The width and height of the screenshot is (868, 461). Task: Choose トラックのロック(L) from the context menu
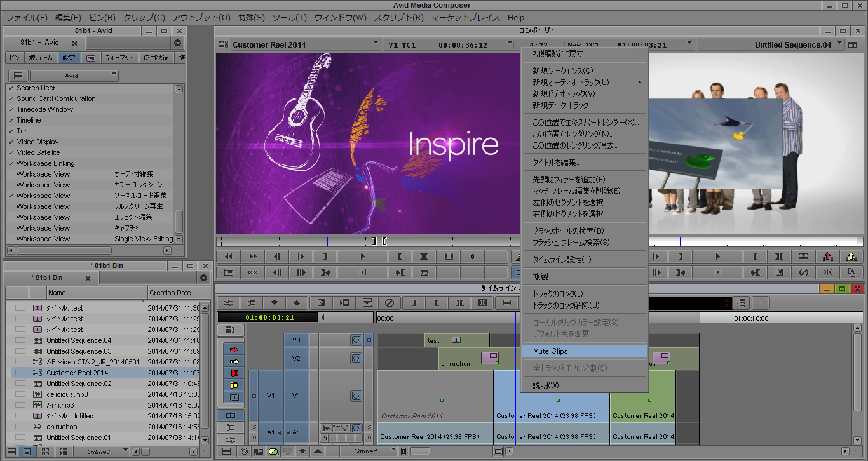[x=585, y=294]
